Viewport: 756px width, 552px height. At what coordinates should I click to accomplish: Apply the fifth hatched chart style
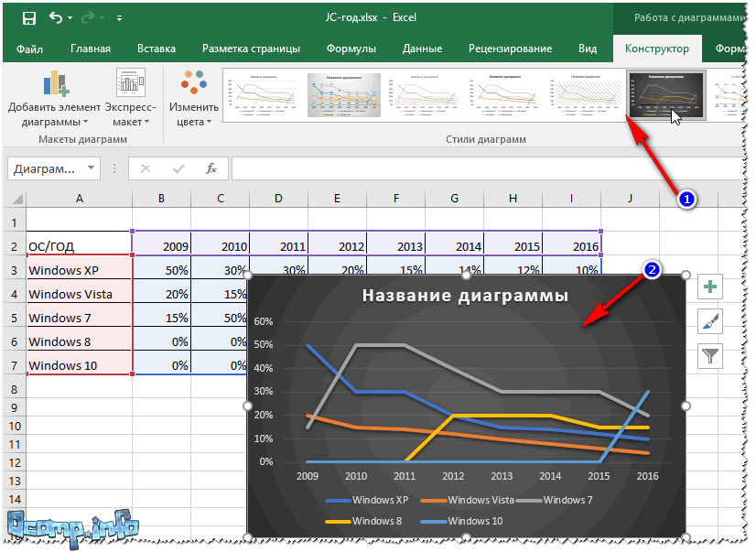click(586, 95)
